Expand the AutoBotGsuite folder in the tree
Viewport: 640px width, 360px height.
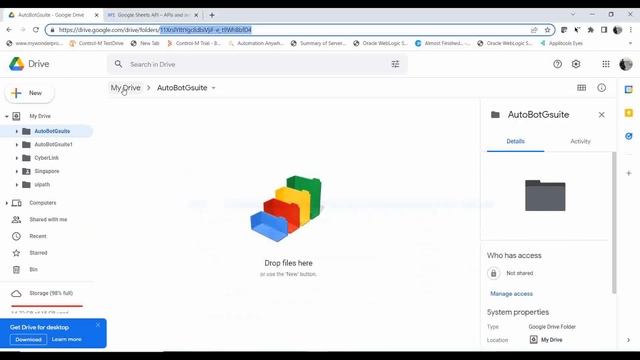point(16,131)
